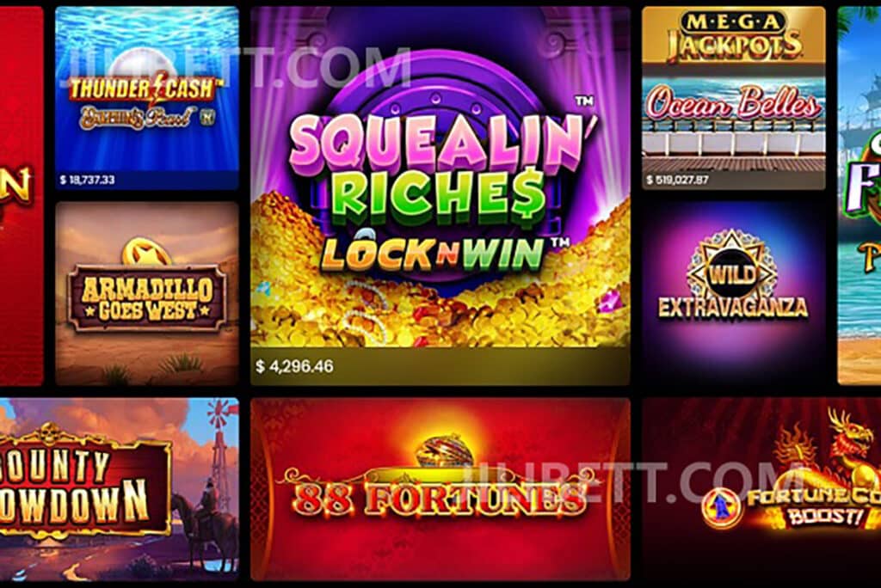Click the pearl above Thunder Cash logo
The height and width of the screenshot is (588, 881).
133,64
